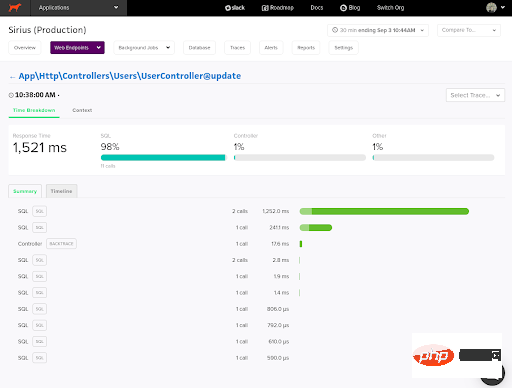Click SQL badge on 1.9 ms row
Image resolution: width=512 pixels, height=388 pixels.
pyautogui.click(x=39, y=276)
